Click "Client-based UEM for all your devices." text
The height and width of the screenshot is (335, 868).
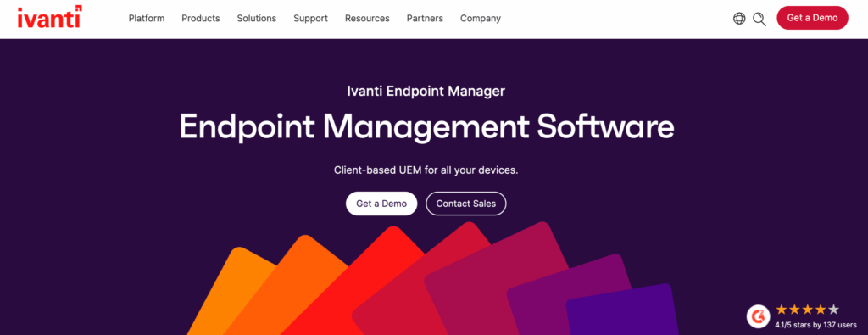coord(426,170)
